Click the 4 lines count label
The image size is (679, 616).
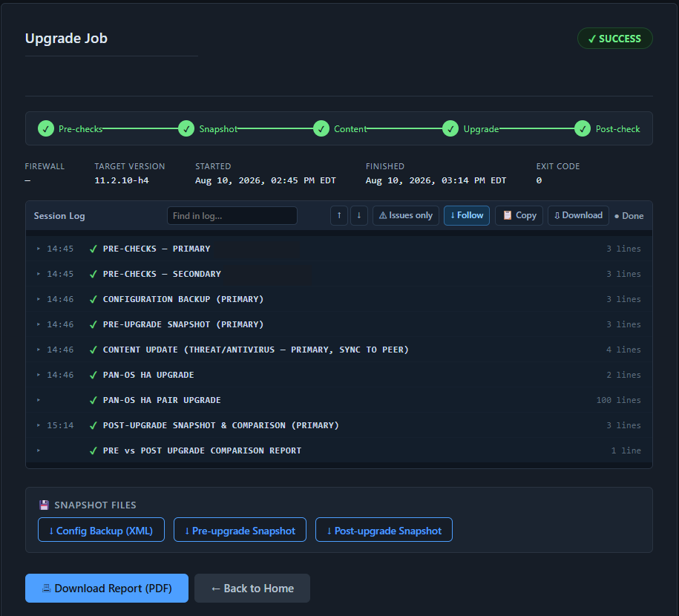click(623, 350)
